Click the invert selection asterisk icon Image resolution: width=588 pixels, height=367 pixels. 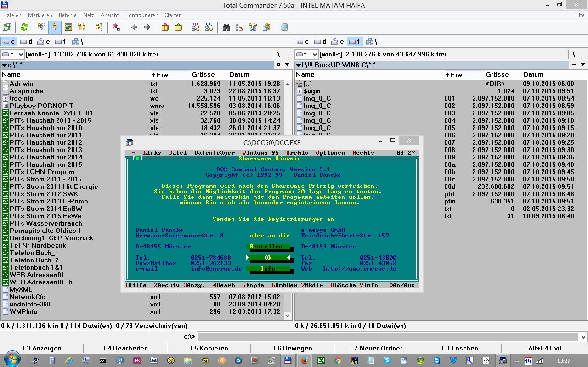coord(116,27)
